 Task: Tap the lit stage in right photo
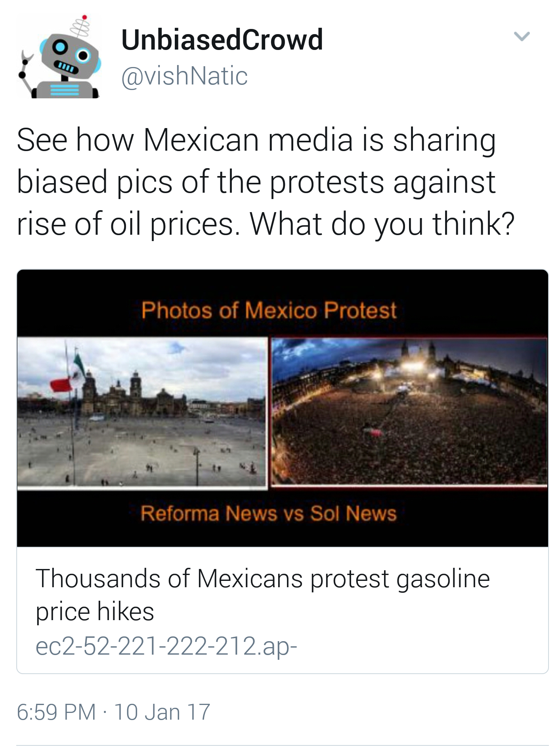coord(412,365)
